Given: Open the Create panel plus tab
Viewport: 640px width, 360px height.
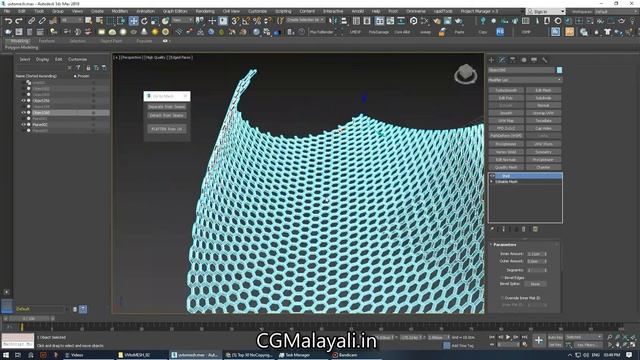Looking at the screenshot, I should pyautogui.click(x=491, y=60).
